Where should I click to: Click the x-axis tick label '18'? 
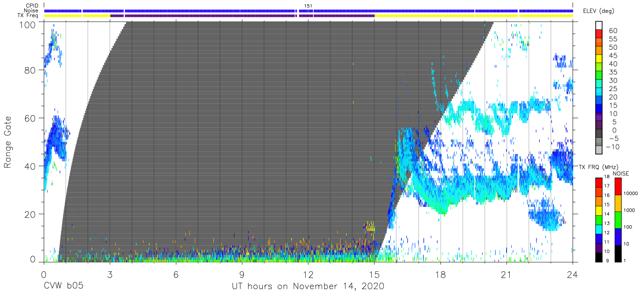click(441, 274)
